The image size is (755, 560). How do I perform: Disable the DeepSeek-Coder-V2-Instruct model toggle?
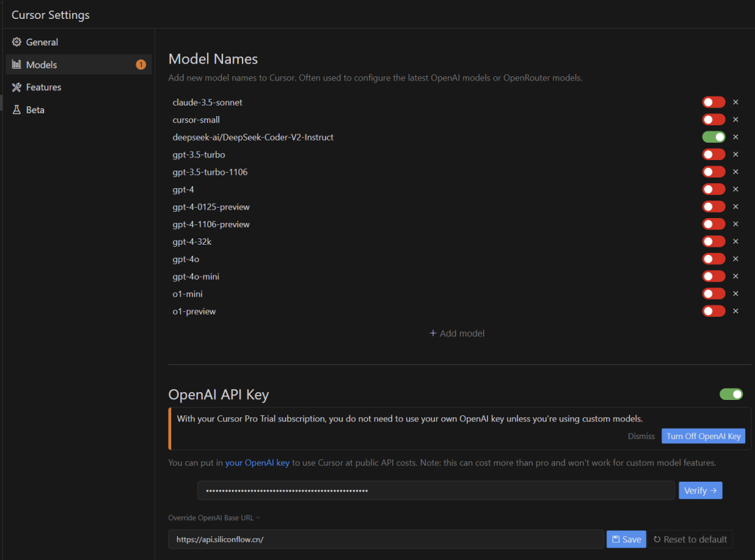pos(713,137)
